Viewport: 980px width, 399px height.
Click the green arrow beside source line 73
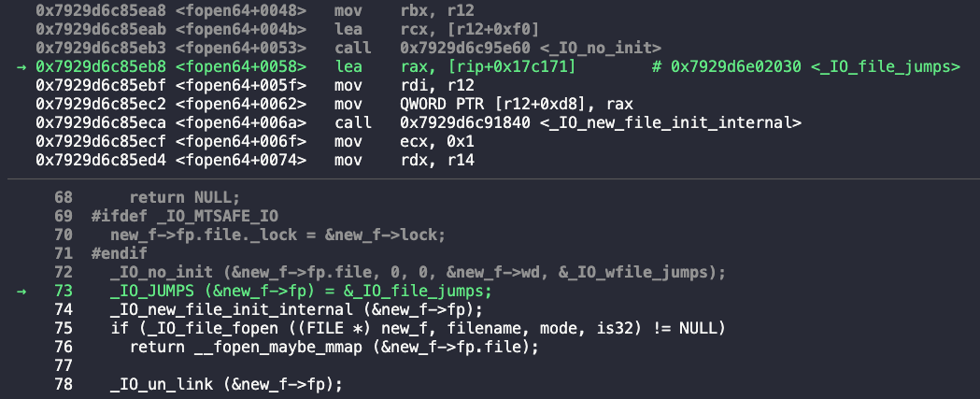(x=21, y=291)
